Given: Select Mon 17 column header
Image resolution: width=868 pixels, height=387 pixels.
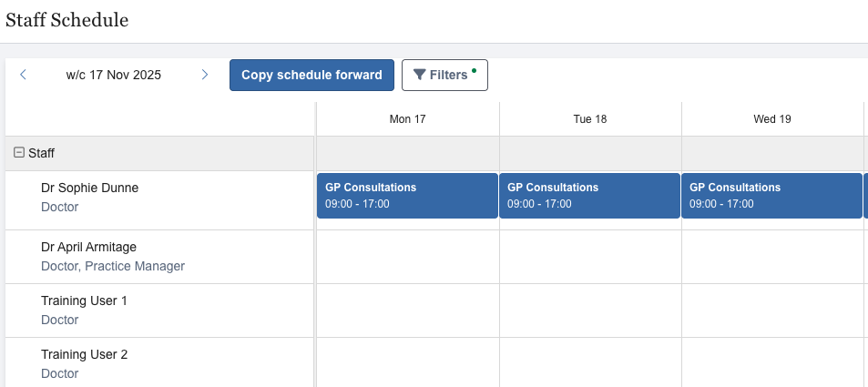Looking at the screenshot, I should coord(407,119).
